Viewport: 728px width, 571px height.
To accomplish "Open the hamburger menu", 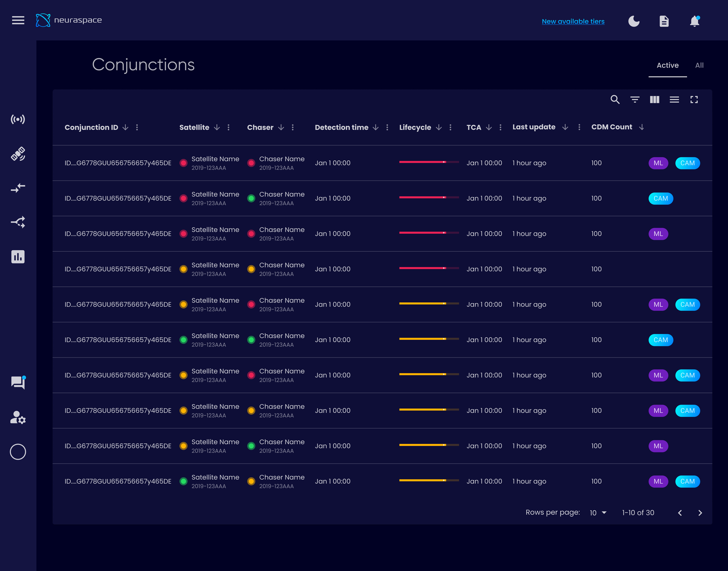I will 18,20.
